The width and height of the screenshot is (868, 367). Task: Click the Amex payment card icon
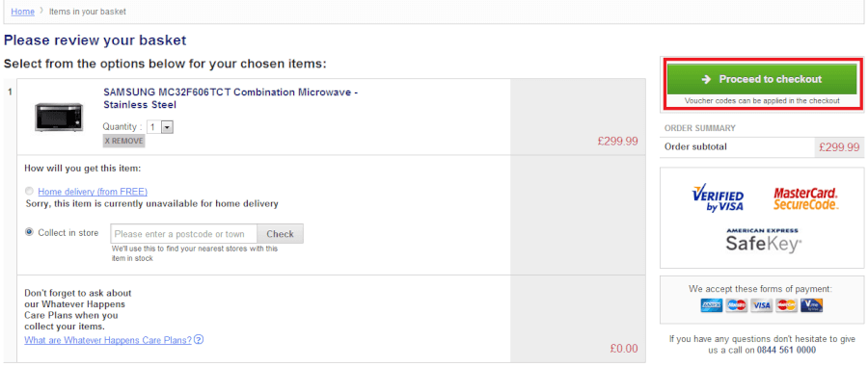coord(711,305)
